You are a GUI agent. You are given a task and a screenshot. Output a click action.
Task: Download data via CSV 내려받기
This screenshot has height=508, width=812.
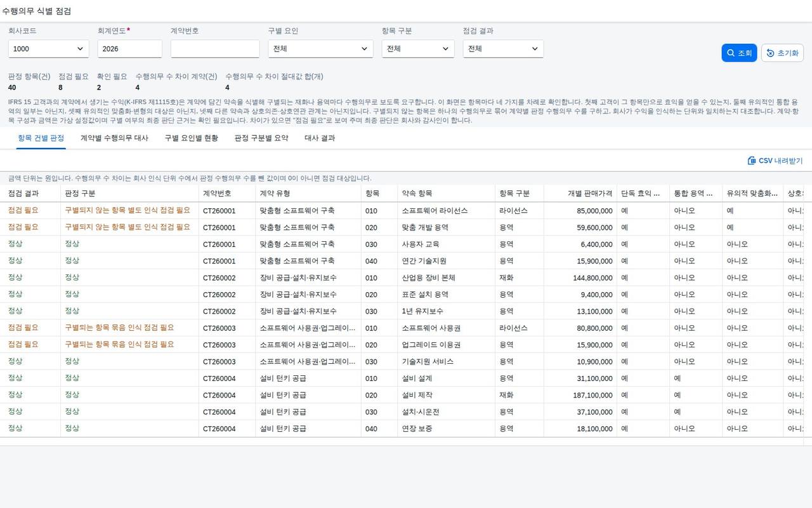(775, 161)
